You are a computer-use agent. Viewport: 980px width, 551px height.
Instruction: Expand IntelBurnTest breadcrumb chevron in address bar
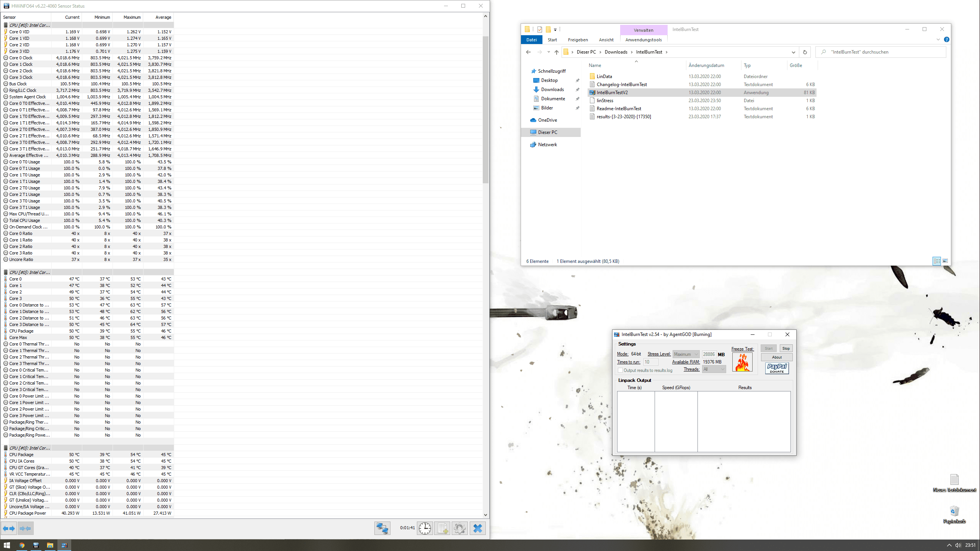(666, 52)
